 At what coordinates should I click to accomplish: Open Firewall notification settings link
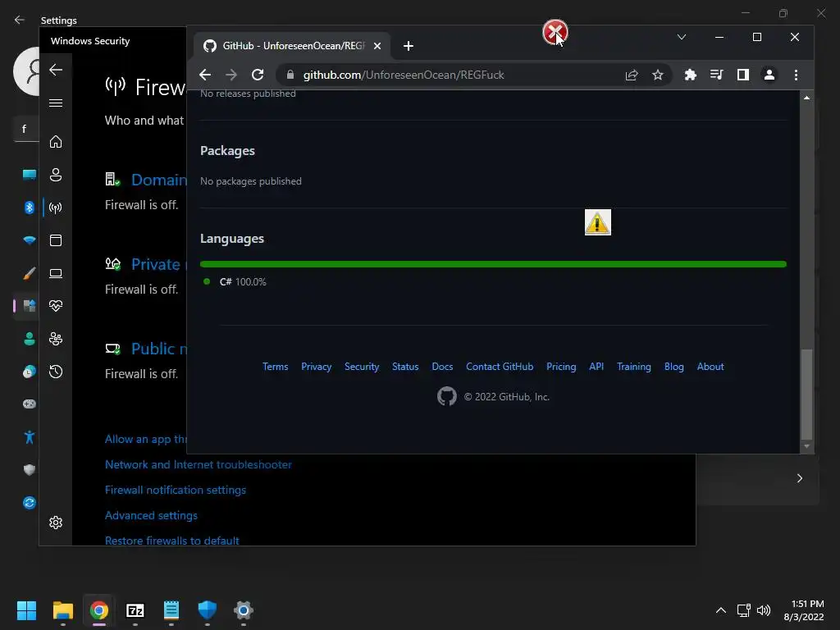176,490
